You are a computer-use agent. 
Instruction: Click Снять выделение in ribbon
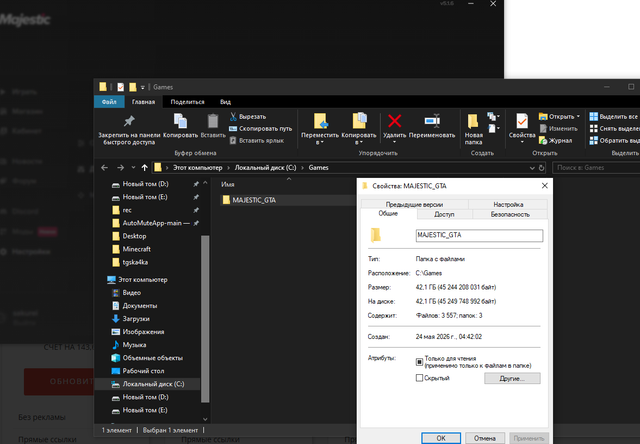614,129
